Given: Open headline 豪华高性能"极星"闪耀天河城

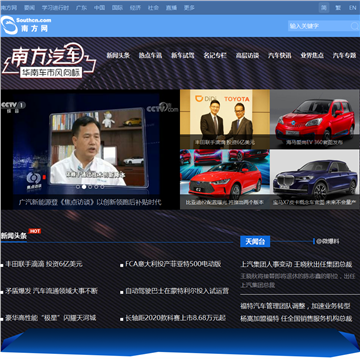Looking at the screenshot, I should tap(51, 318).
